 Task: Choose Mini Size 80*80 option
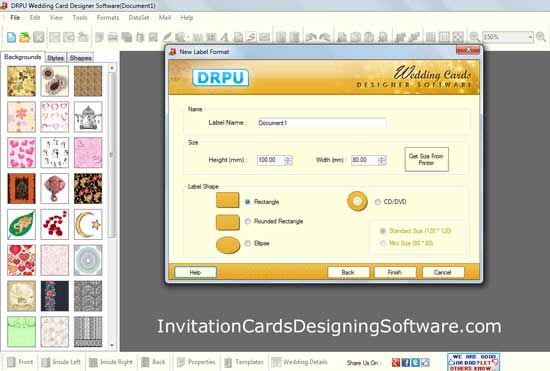pos(383,243)
